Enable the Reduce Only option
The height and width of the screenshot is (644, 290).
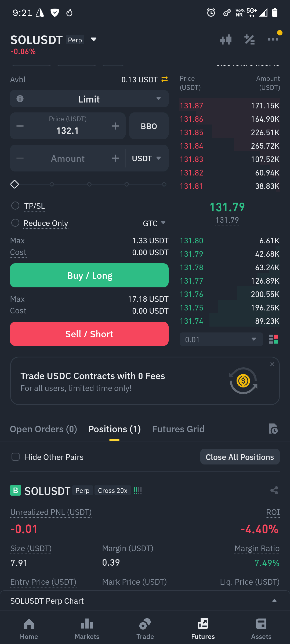15,223
